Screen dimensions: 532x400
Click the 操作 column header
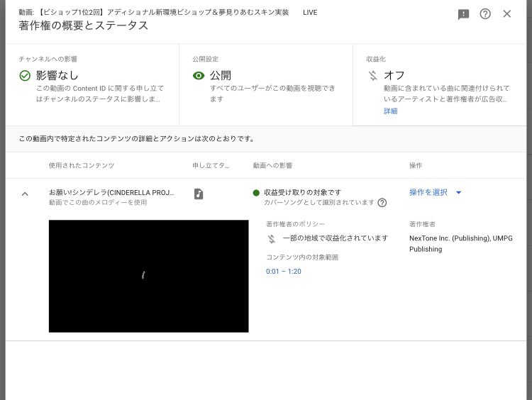416,165
